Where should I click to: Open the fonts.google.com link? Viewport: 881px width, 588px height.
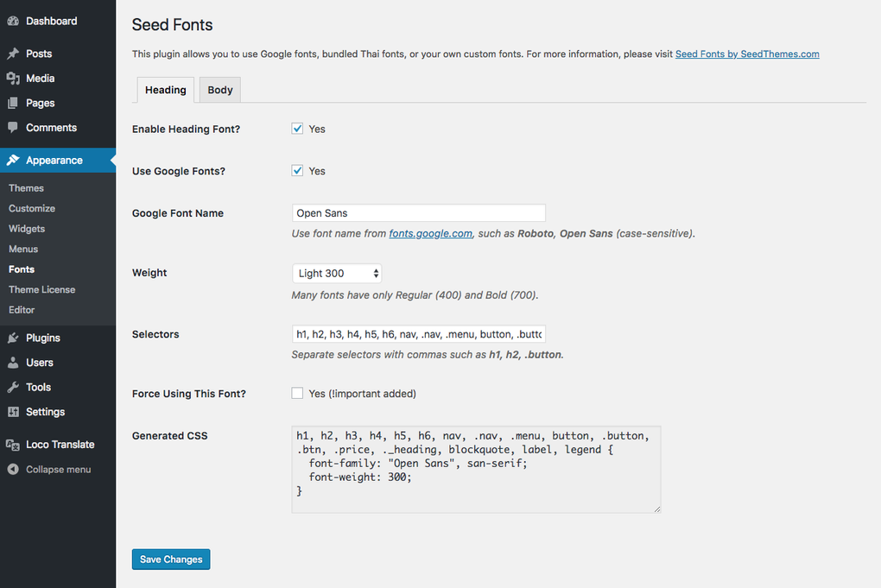pos(430,232)
